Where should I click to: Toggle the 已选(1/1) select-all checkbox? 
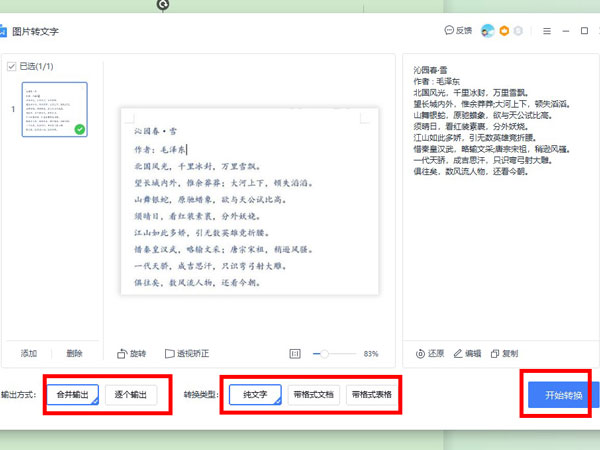(11, 67)
